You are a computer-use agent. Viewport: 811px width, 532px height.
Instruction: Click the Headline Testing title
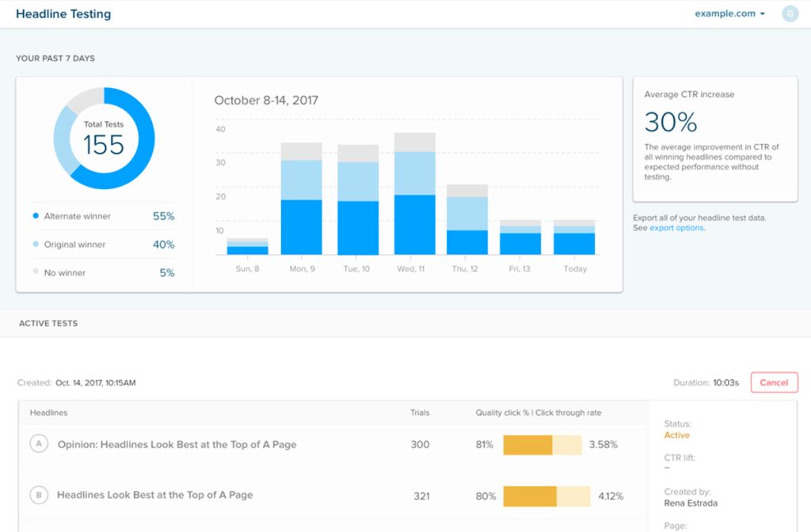(63, 14)
